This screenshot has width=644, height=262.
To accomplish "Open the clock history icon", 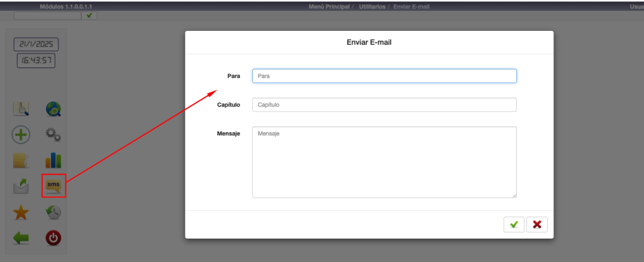I will 53,213.
